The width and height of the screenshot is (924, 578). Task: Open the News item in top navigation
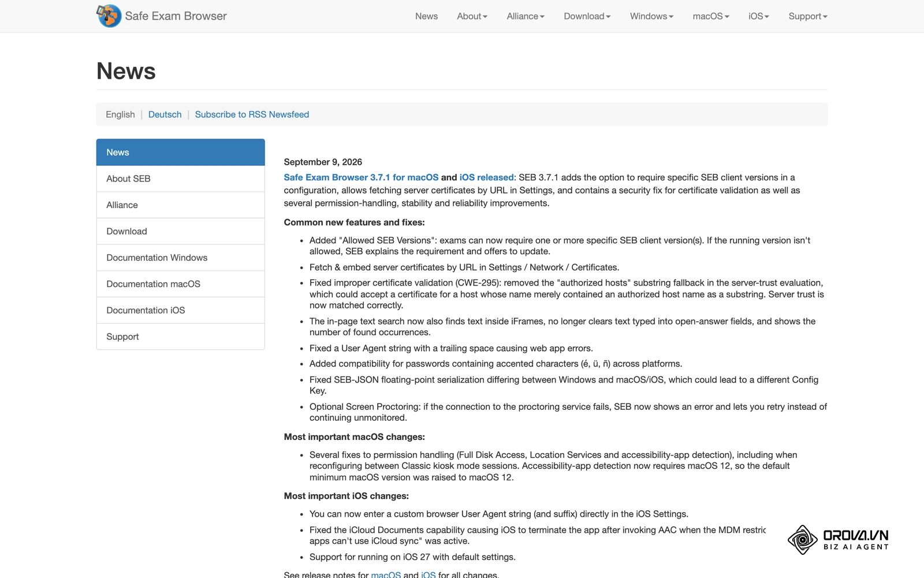pyautogui.click(x=426, y=16)
